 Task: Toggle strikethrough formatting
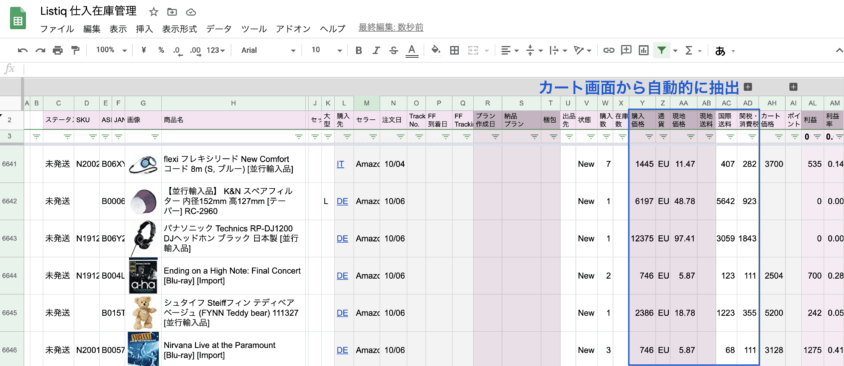pyautogui.click(x=393, y=50)
